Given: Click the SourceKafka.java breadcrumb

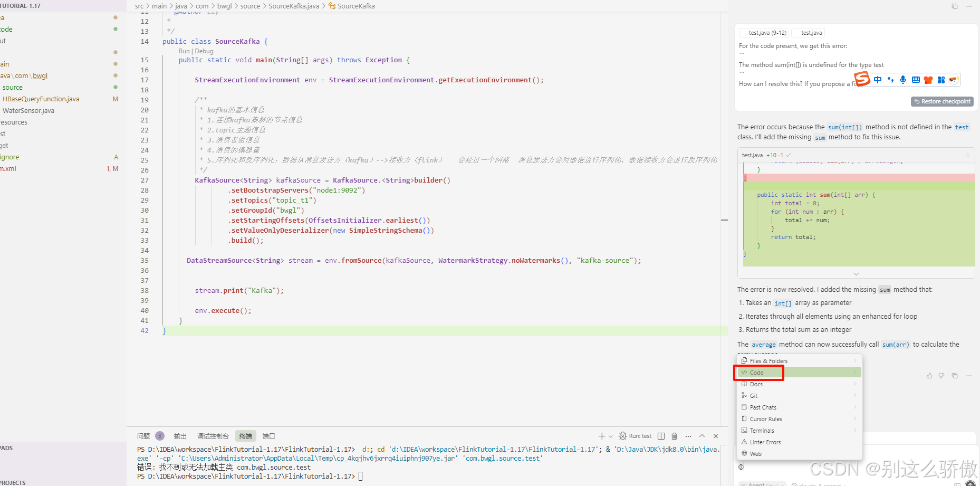Looking at the screenshot, I should pyautogui.click(x=294, y=6).
